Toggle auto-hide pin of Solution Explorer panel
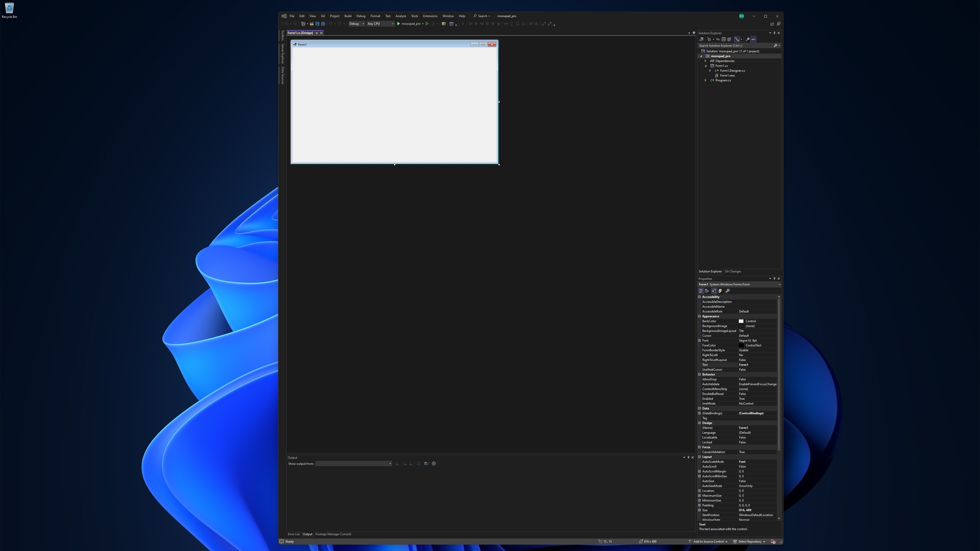This screenshot has width=980, height=551. (x=774, y=33)
